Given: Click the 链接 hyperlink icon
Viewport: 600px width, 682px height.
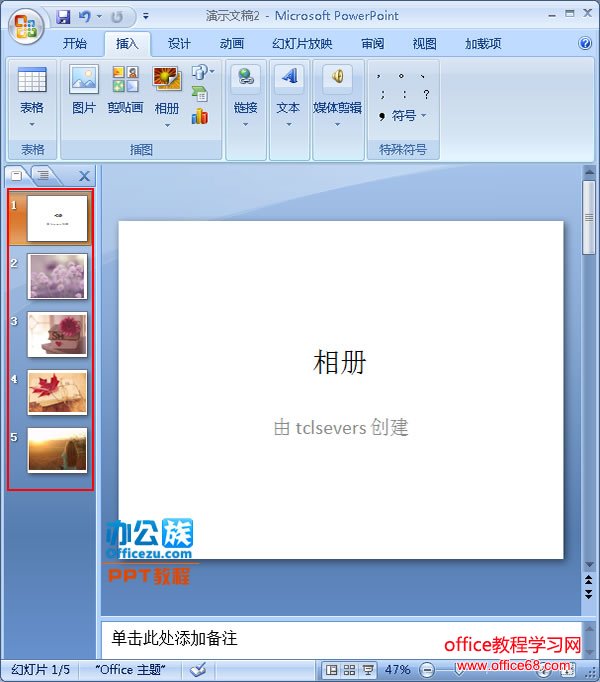Looking at the screenshot, I should tap(246, 77).
